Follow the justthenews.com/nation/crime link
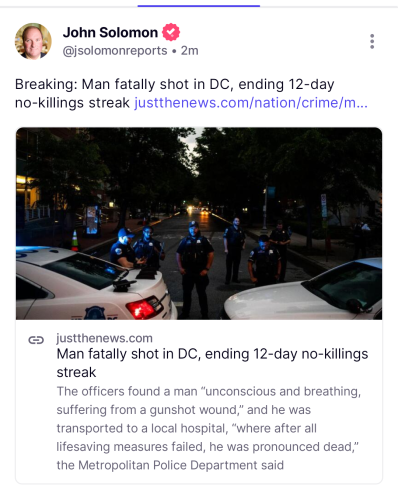 coord(251,103)
